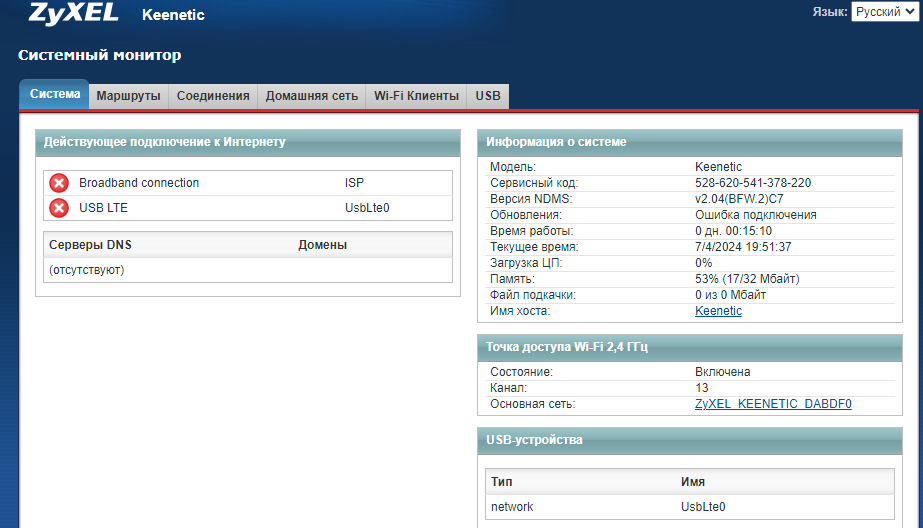The image size is (923, 528).
Task: Open the ZyXEL_KEENETIC_DABDF0 network link
Action: 773,404
